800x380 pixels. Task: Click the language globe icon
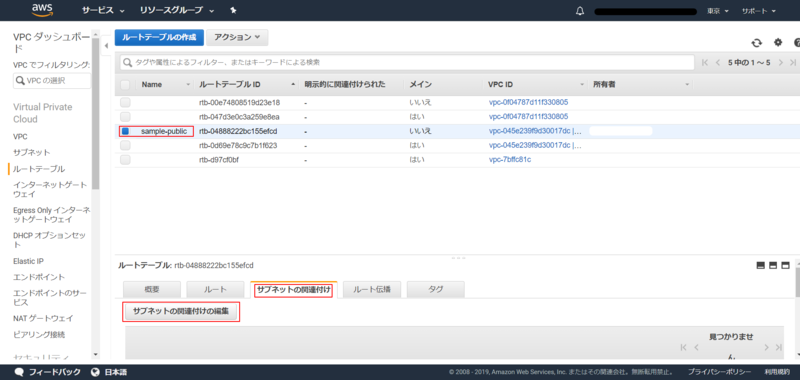point(95,372)
